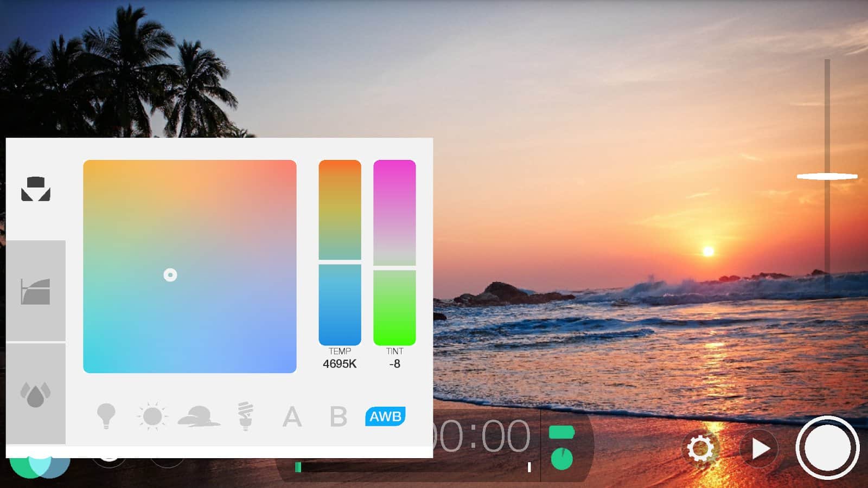Open the clip library play button

click(759, 449)
